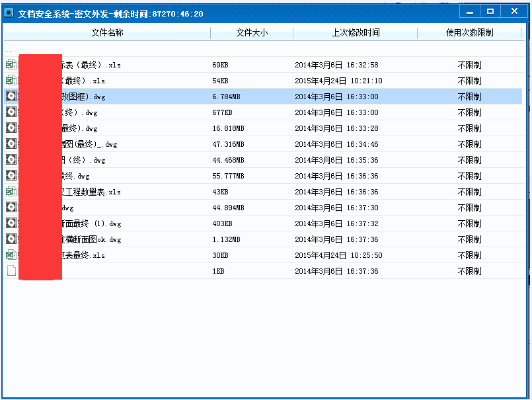Minimize the 文档安全系统 window

(469, 11)
